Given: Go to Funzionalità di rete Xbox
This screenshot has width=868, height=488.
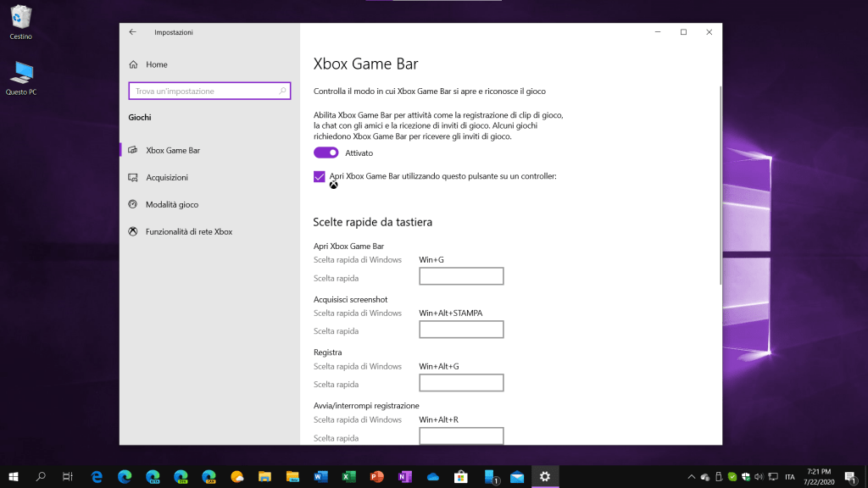Looking at the screenshot, I should click(188, 231).
